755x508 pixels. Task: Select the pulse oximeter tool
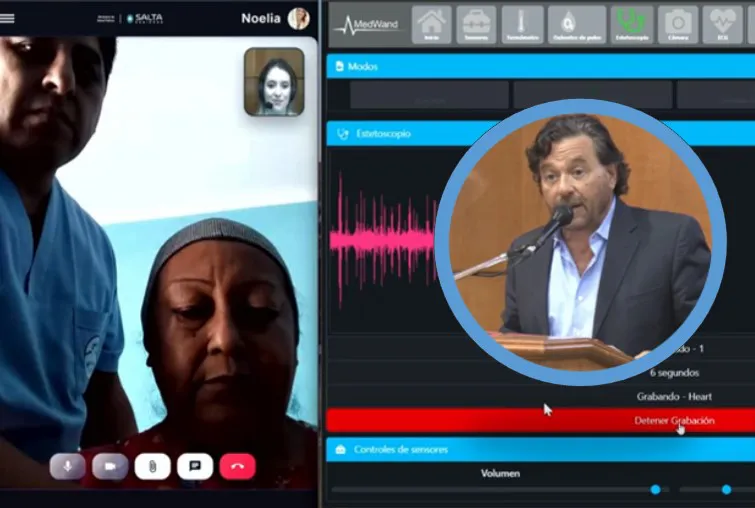coord(577,24)
